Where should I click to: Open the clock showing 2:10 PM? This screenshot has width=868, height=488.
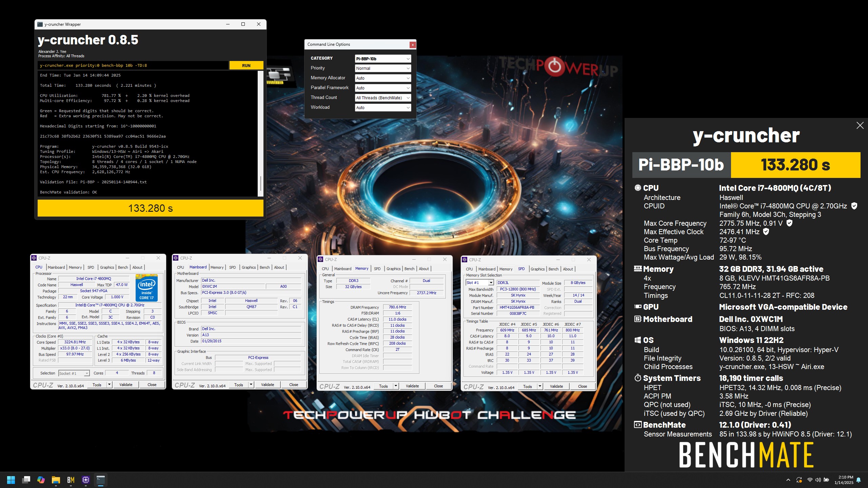tap(844, 480)
